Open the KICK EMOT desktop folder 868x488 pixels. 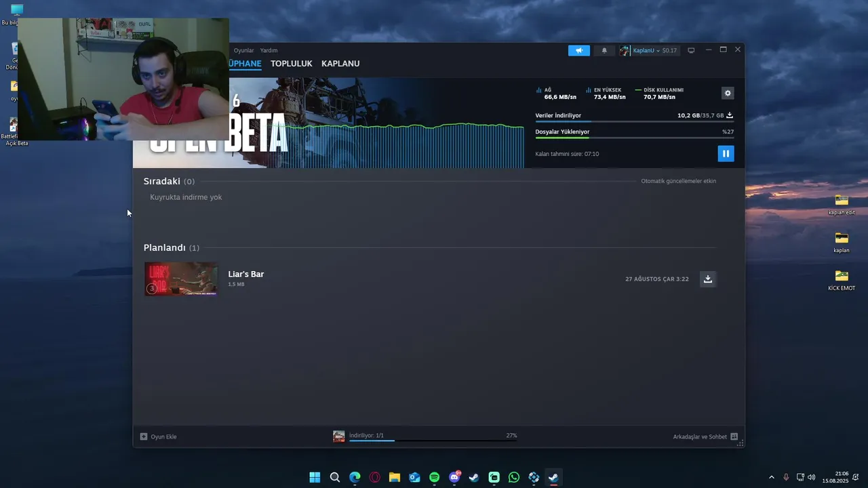coord(842,280)
